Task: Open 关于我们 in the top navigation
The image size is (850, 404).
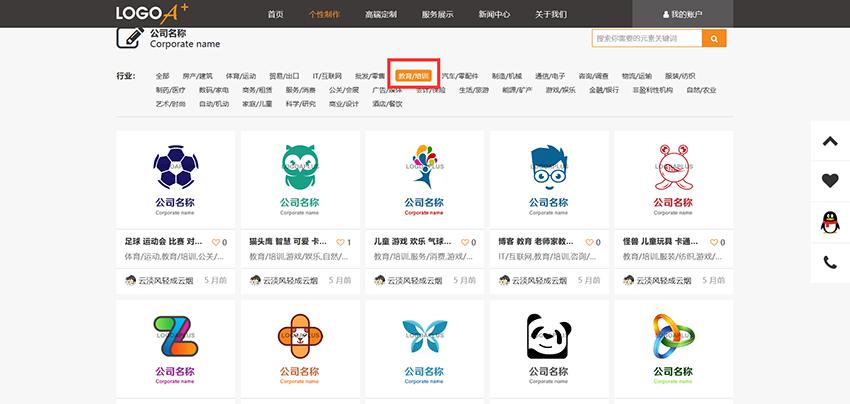Action: [x=551, y=15]
